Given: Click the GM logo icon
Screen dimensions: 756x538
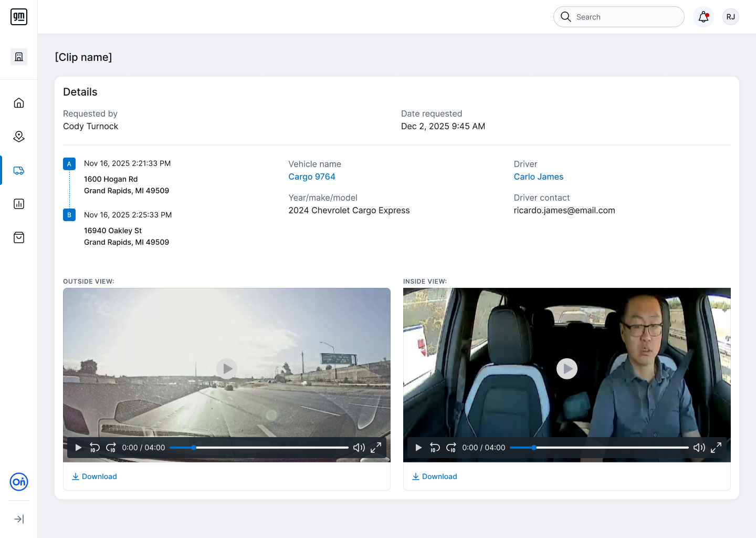Looking at the screenshot, I should coord(19,17).
